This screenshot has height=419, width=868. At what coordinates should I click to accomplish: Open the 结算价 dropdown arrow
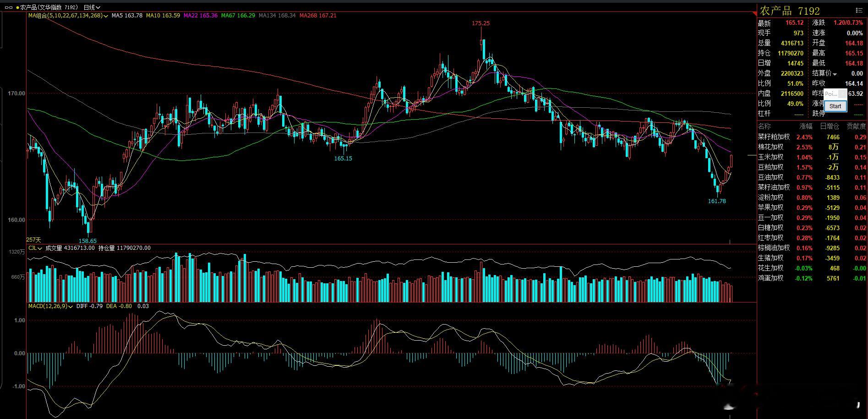835,74
